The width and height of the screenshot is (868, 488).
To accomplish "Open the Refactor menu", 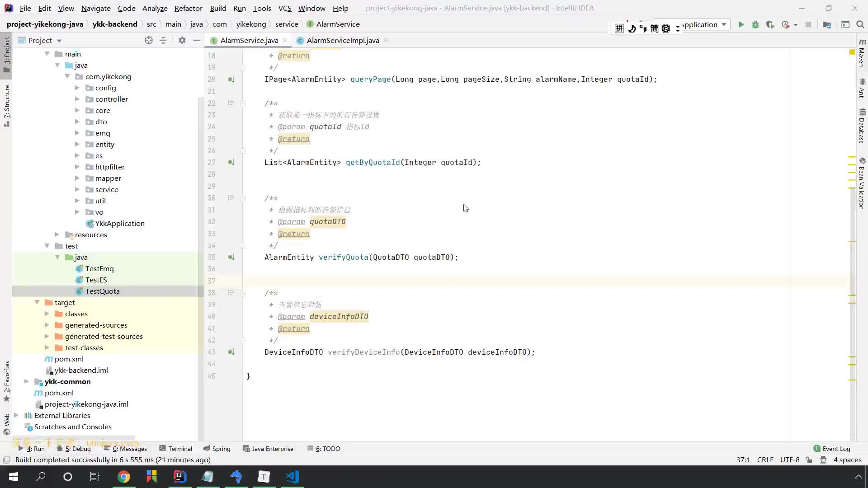I will click(188, 8).
